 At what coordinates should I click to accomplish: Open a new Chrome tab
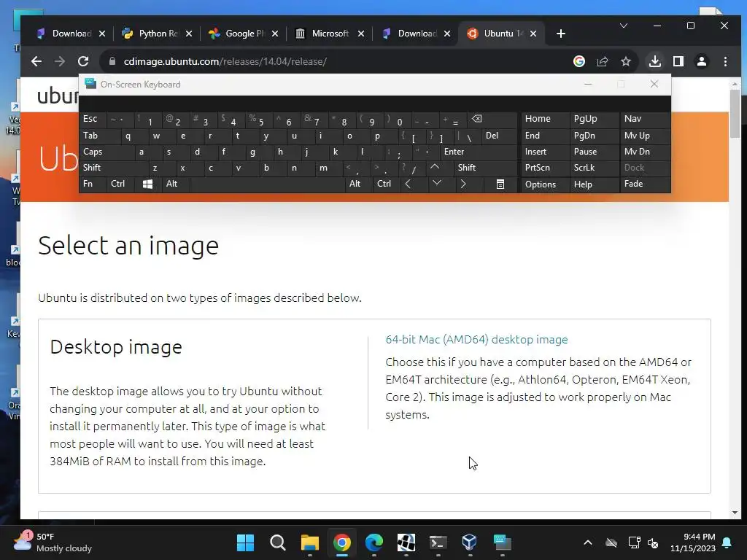coord(561,34)
